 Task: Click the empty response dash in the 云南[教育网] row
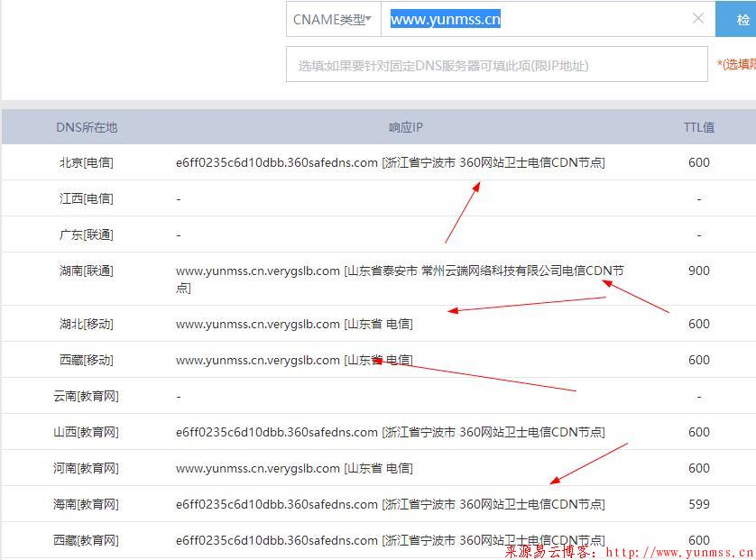coord(179,397)
